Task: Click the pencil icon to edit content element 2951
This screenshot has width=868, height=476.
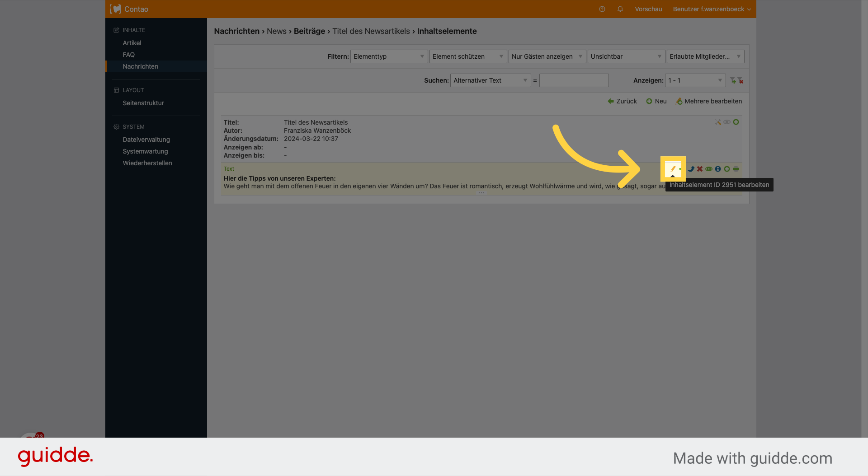Action: pos(673,169)
